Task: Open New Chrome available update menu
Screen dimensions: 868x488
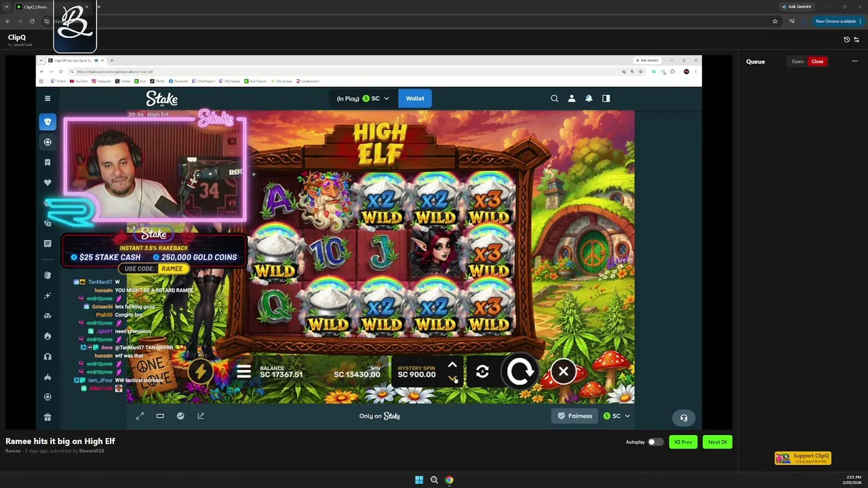Action: 837,21
